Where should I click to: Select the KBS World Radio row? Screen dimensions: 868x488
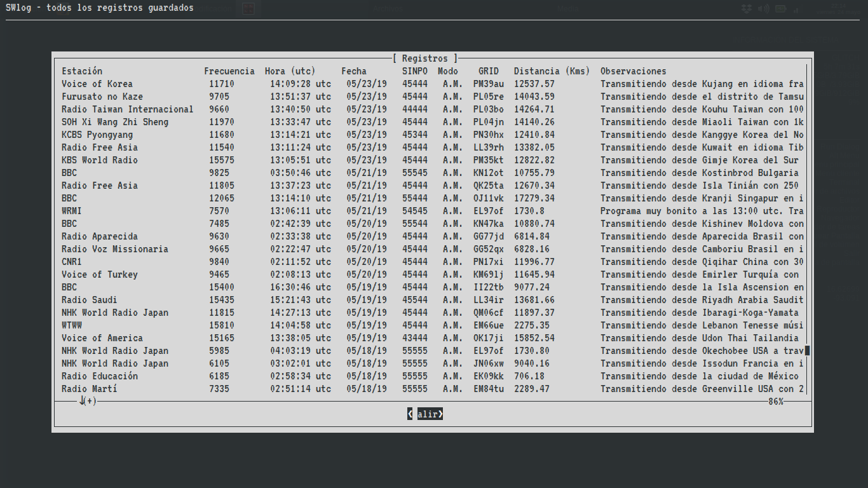[433, 160]
